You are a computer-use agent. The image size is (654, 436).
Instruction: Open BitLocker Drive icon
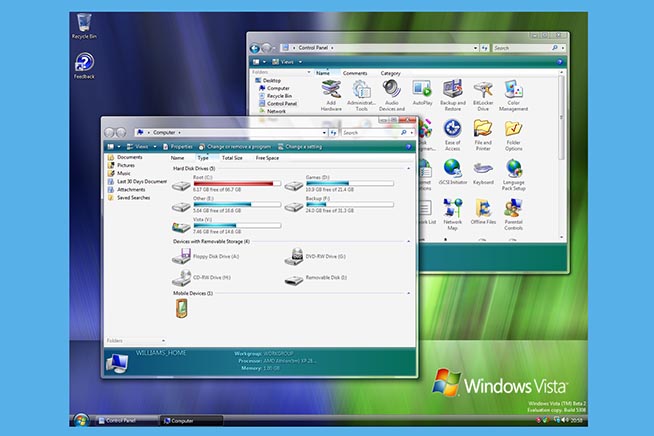[x=483, y=95]
